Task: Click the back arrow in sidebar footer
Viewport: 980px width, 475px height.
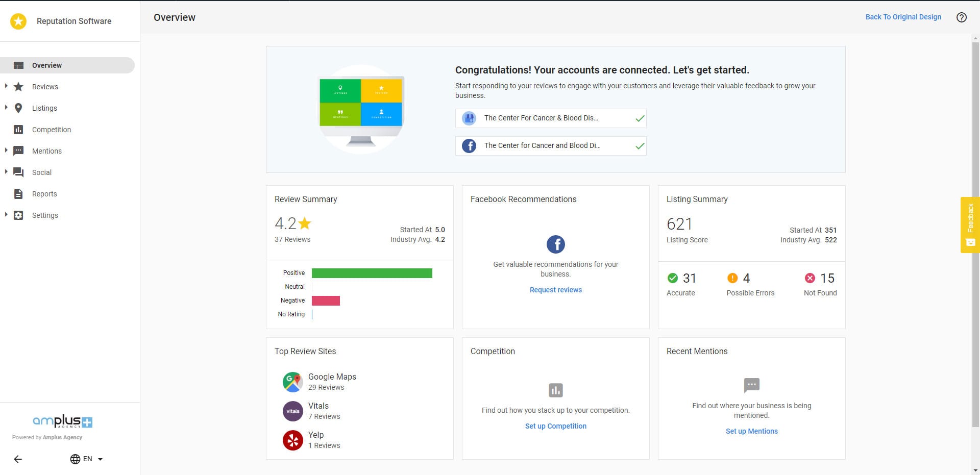Action: click(18, 459)
